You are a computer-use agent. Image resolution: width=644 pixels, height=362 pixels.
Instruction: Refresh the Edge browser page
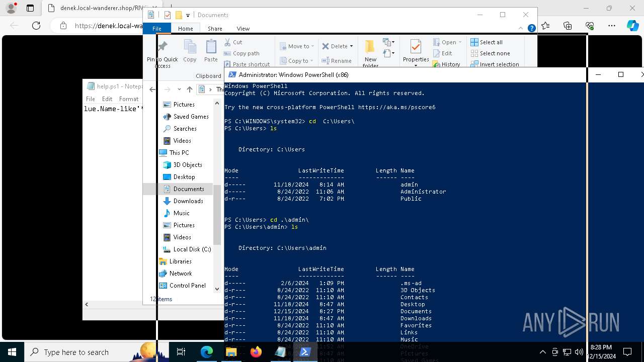pyautogui.click(x=36, y=26)
